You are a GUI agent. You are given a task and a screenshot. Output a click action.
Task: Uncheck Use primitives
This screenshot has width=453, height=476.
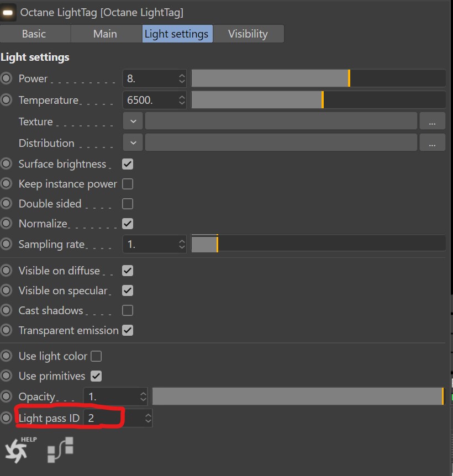point(96,376)
